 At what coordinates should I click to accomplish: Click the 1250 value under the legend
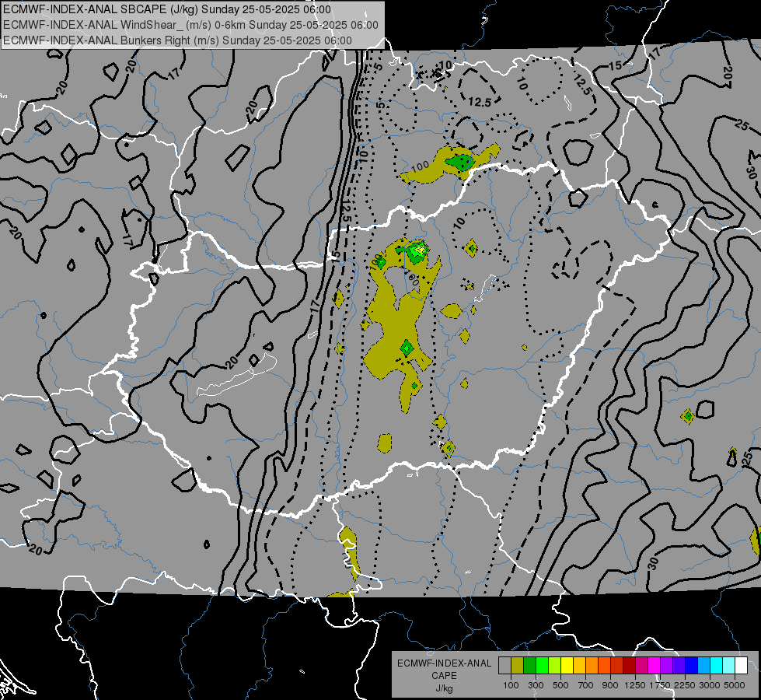(635, 685)
